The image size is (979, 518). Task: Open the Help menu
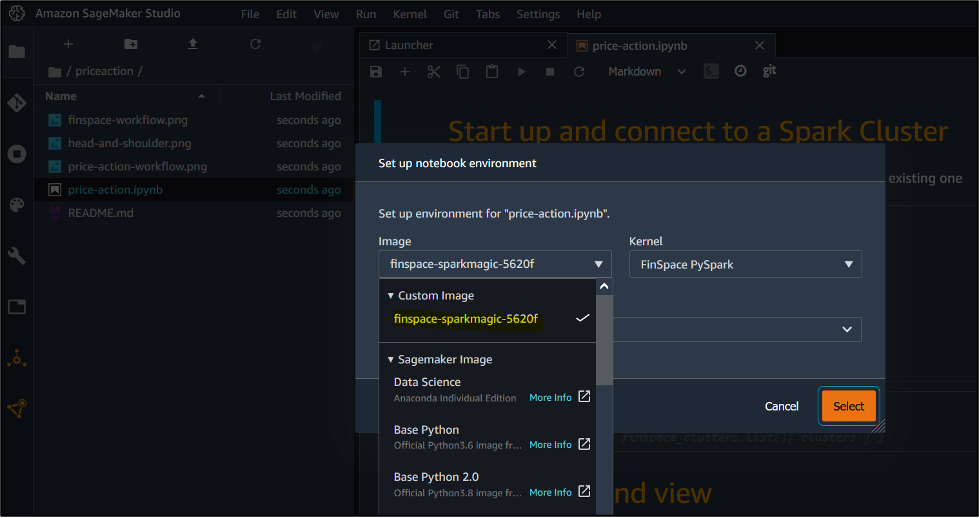(589, 14)
